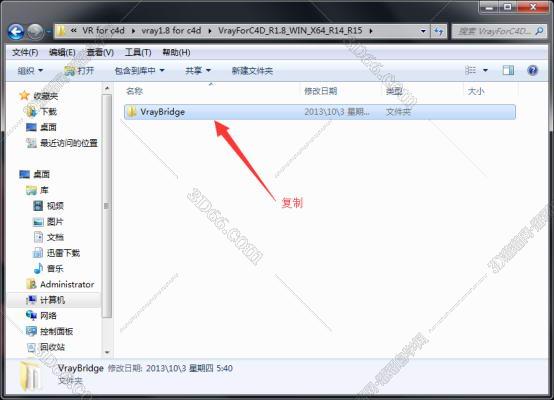Open the File (文件) menu
This screenshot has width=554, height=400.
(x=25, y=53)
